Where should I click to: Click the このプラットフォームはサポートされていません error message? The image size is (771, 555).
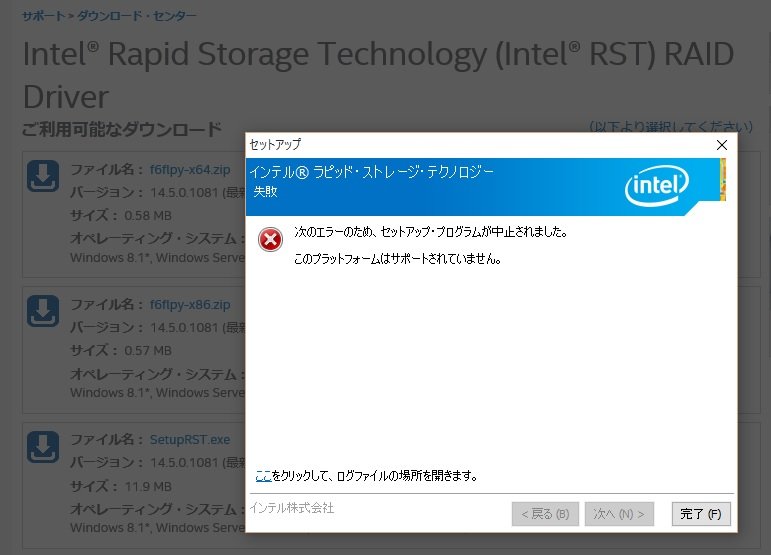tap(397, 259)
